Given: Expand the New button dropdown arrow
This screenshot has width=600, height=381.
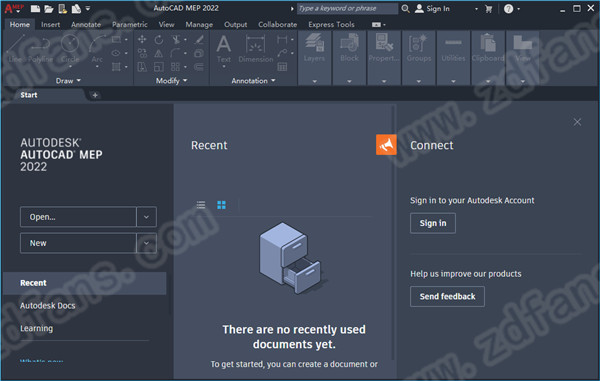Looking at the screenshot, I should tap(146, 243).
